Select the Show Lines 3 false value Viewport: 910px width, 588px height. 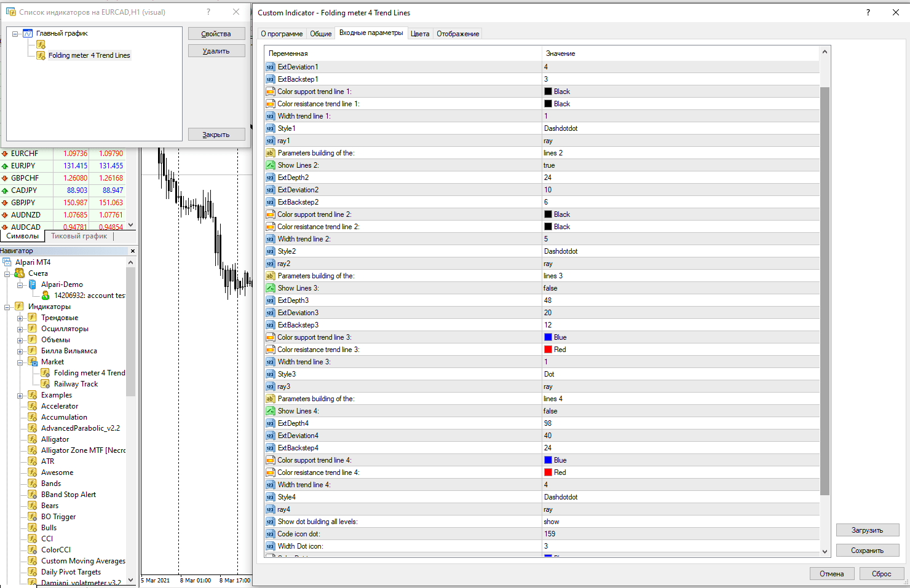(550, 288)
